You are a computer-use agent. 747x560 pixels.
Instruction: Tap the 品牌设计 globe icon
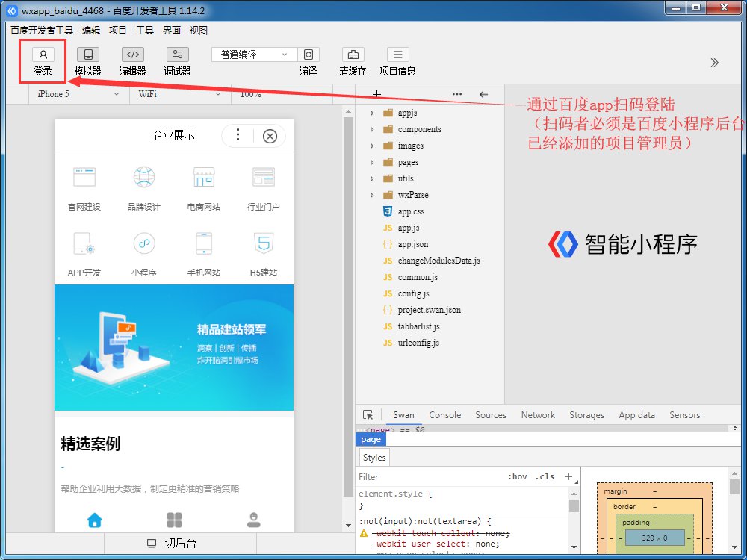pyautogui.click(x=144, y=177)
